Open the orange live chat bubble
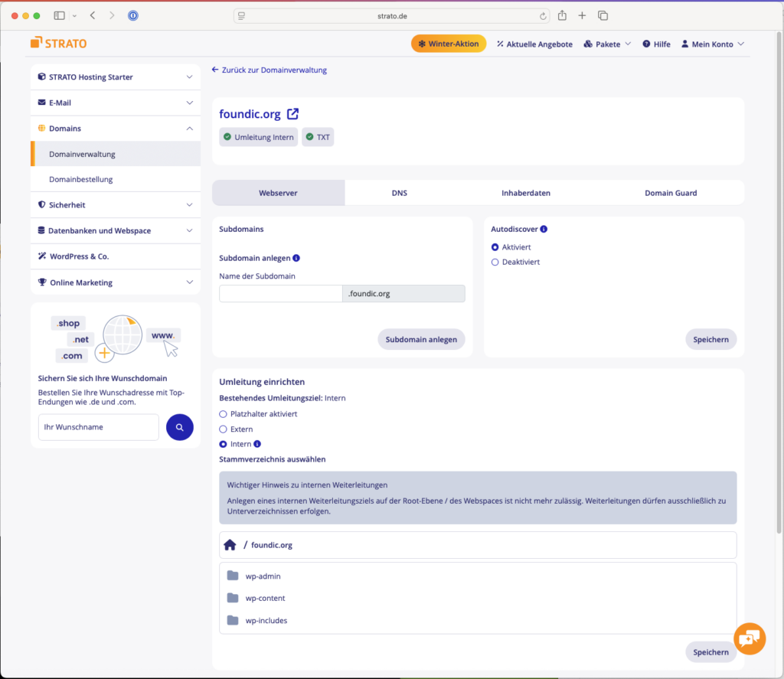784x679 pixels. pos(749,638)
